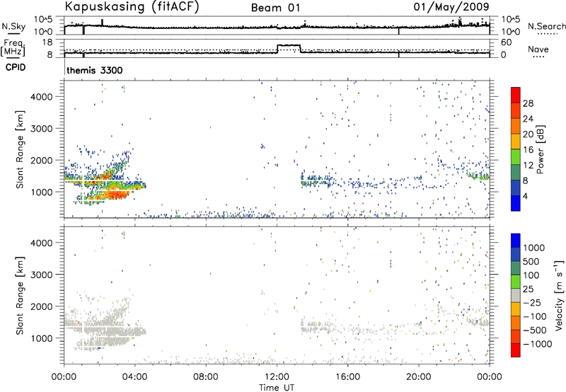Viewport: 566px width, 392px height.
Task: Click the 12:00 time axis tick label
Action: coord(277,377)
